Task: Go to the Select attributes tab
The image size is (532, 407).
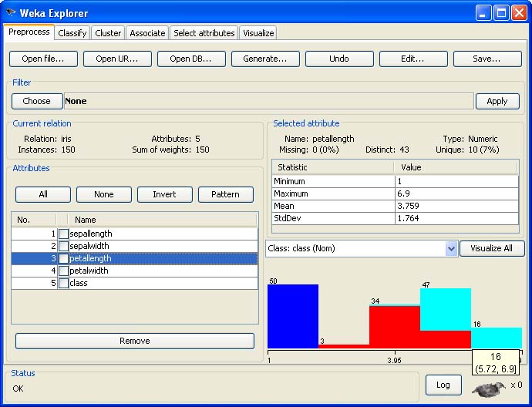Action: click(204, 33)
